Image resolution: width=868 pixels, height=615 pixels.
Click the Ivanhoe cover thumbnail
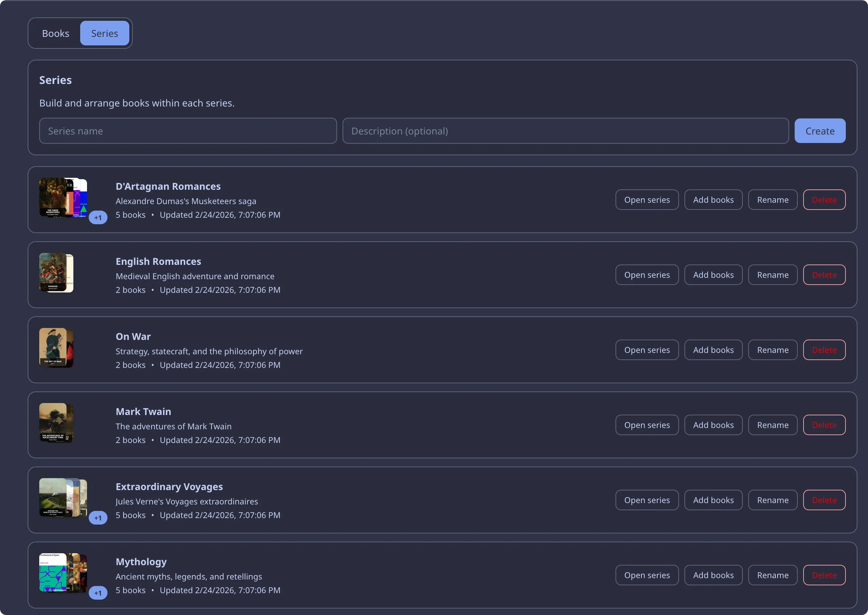pos(53,272)
